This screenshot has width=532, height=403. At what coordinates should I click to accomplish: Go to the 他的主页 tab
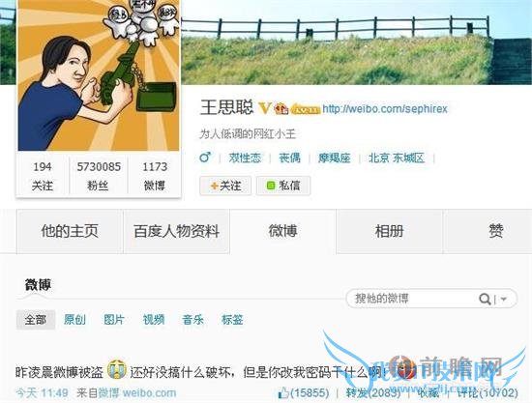[70, 232]
